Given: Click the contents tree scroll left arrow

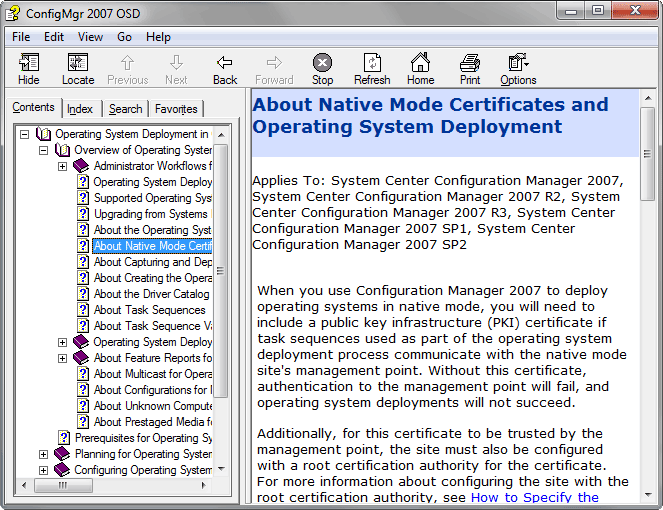Looking at the screenshot, I should pos(24,485).
